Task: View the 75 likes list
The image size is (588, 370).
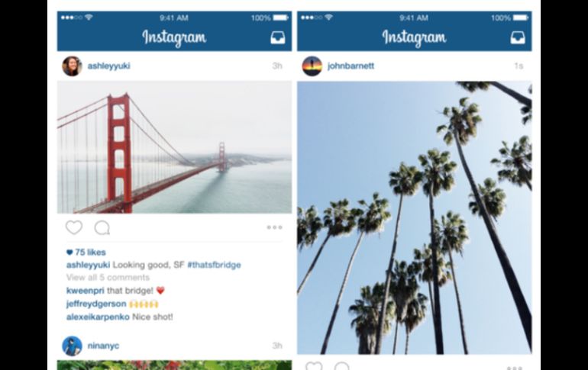Action: (x=86, y=252)
